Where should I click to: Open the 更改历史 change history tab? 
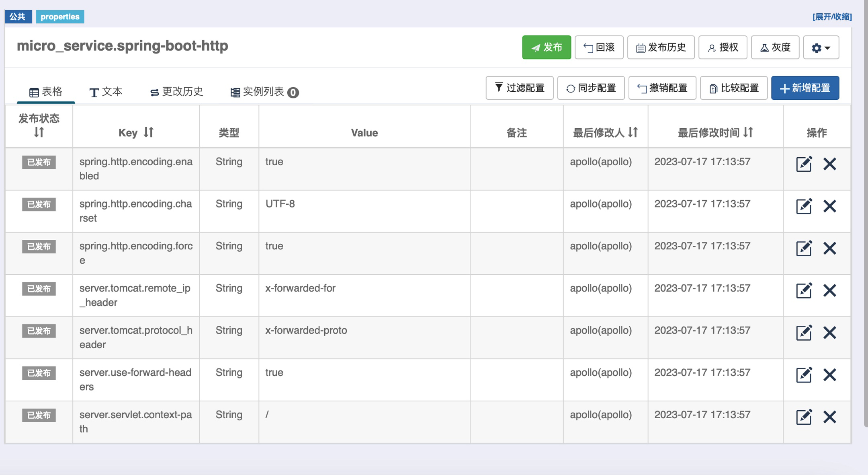pos(177,92)
